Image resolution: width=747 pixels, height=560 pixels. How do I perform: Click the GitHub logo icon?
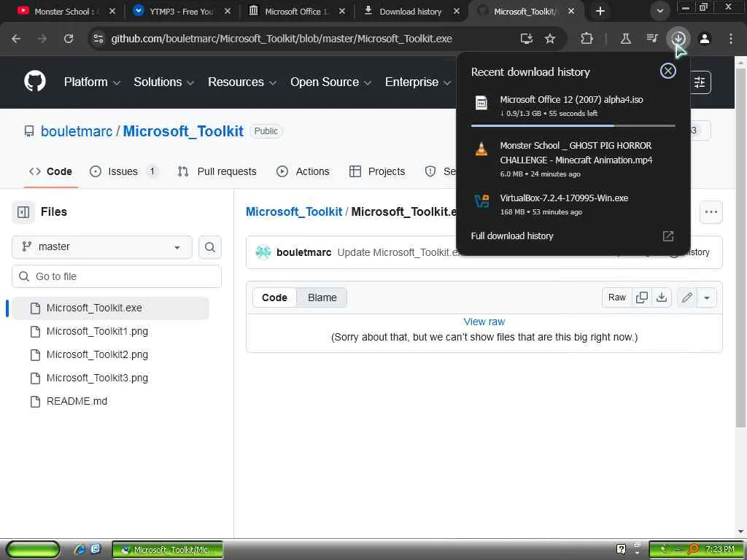(35, 82)
